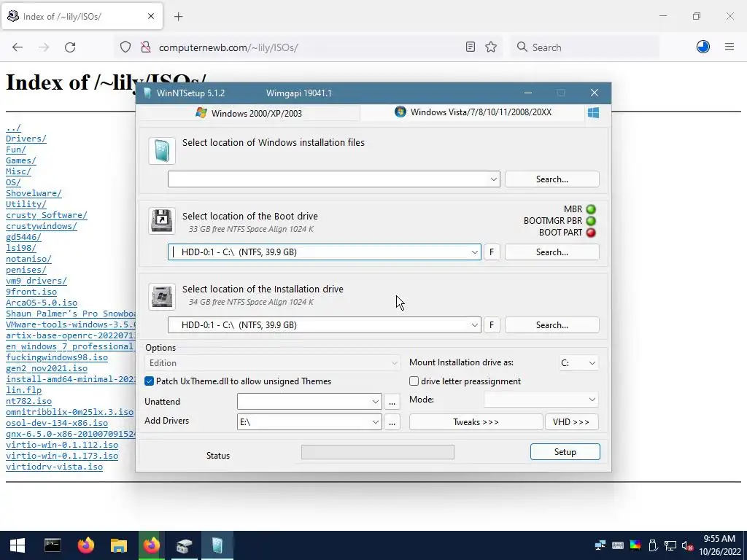Toggle Patch UxTheme.dll checkbox
Image resolution: width=747 pixels, height=560 pixels.
pyautogui.click(x=149, y=381)
